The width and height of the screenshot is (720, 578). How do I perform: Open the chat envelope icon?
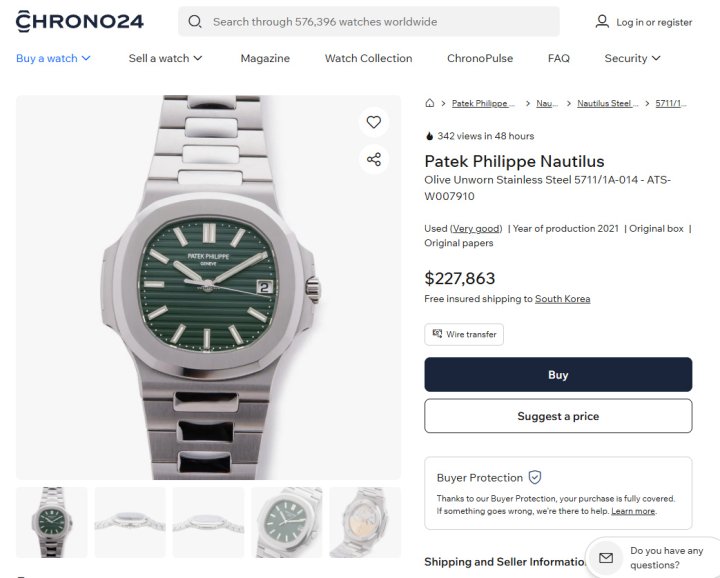tap(606, 557)
